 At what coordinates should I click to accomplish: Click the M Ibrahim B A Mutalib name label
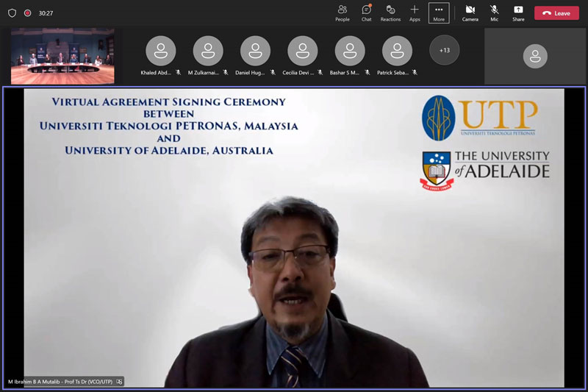point(60,382)
